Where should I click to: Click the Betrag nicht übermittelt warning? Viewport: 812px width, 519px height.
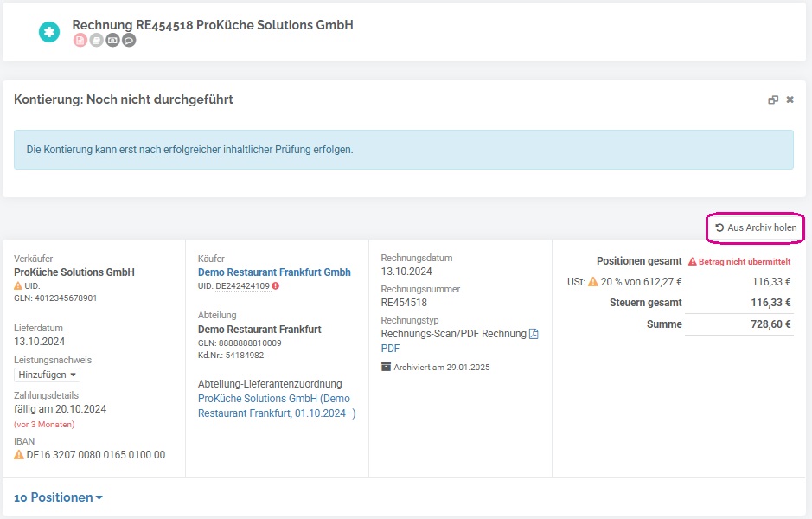[739, 261]
